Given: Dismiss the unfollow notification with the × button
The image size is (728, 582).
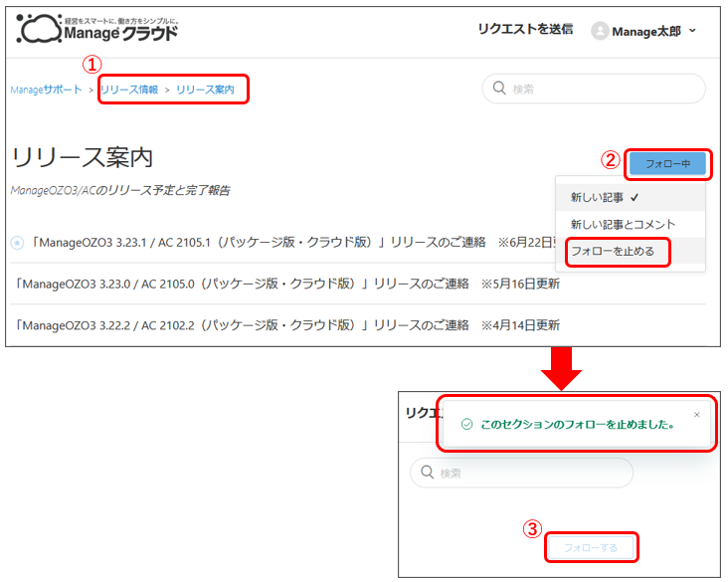Looking at the screenshot, I should (x=696, y=415).
